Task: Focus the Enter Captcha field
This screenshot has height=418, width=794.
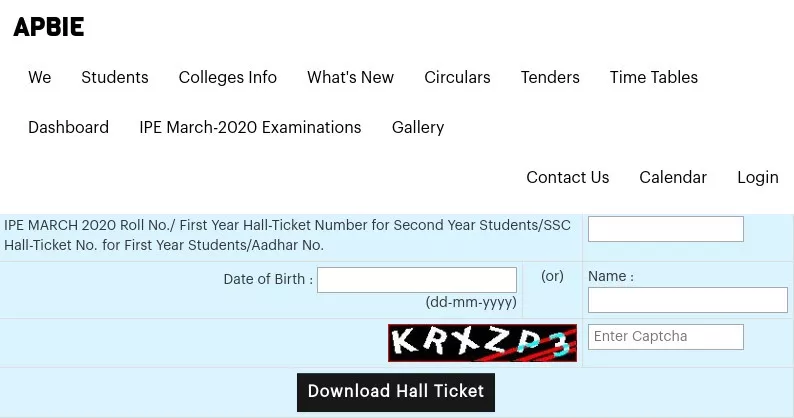Action: [665, 337]
